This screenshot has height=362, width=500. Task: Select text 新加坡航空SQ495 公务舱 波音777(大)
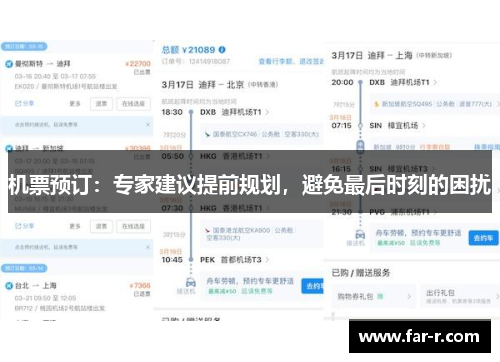(437, 104)
